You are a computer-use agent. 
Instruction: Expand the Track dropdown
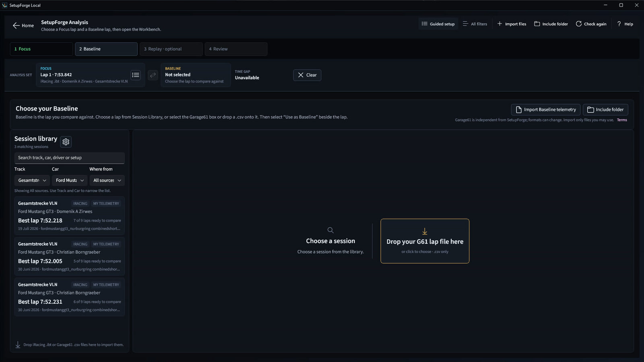click(32, 180)
